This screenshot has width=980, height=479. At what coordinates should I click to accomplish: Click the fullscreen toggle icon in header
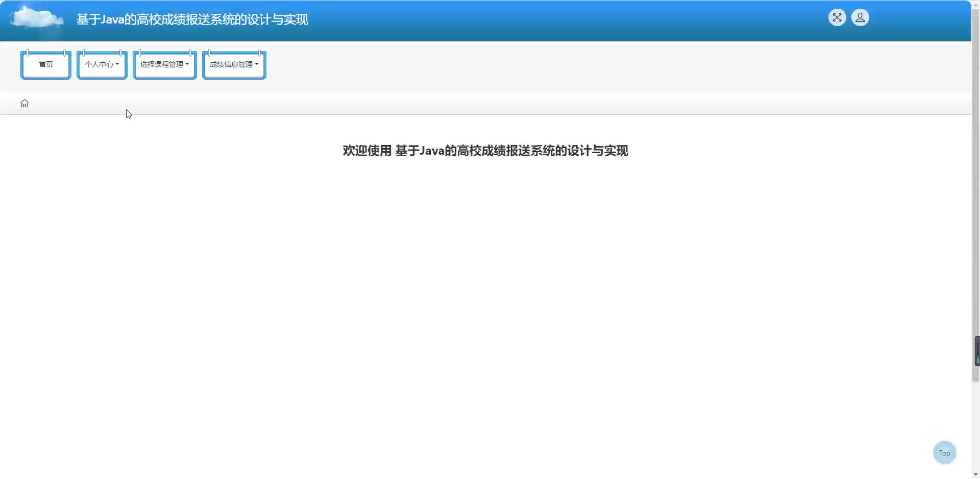tap(837, 18)
